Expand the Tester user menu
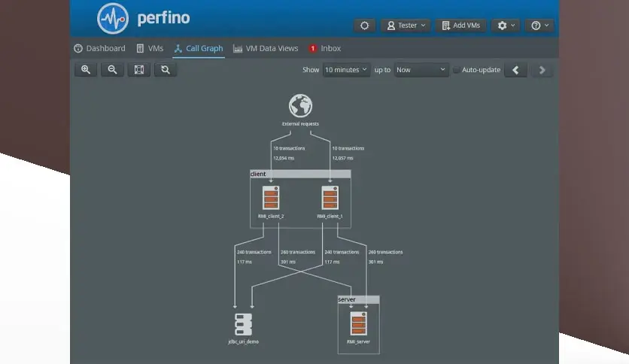 [x=406, y=26]
